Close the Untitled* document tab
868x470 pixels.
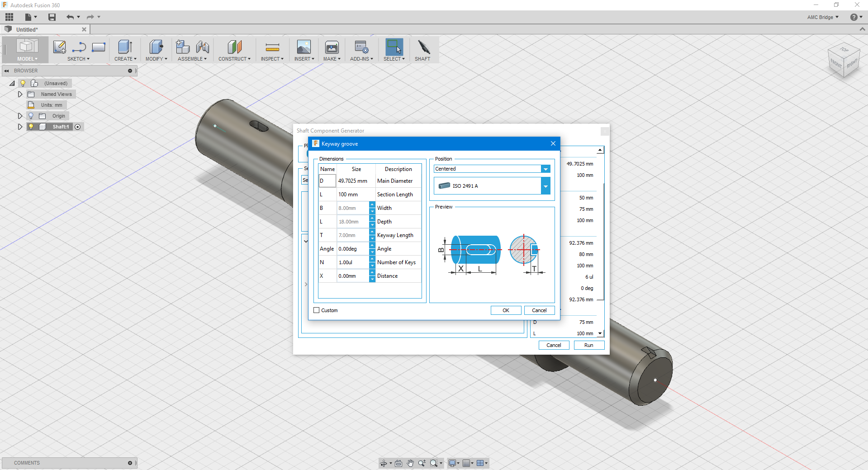[x=84, y=29]
